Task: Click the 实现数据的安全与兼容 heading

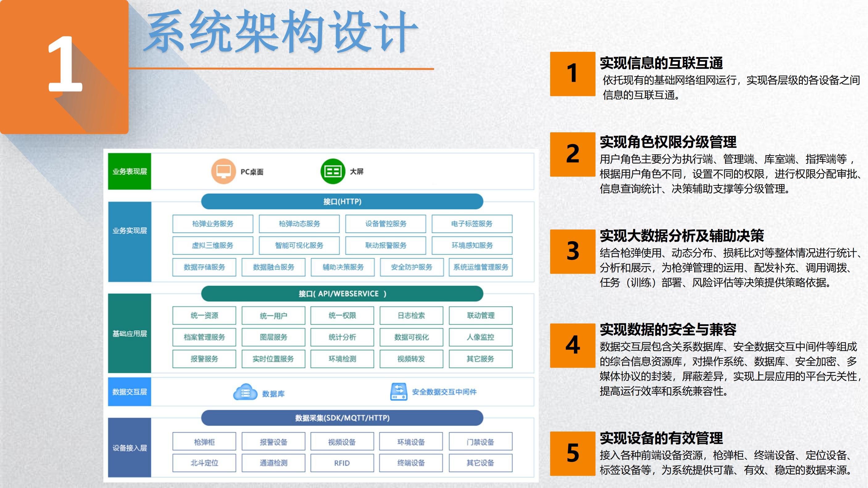Action: [667, 329]
